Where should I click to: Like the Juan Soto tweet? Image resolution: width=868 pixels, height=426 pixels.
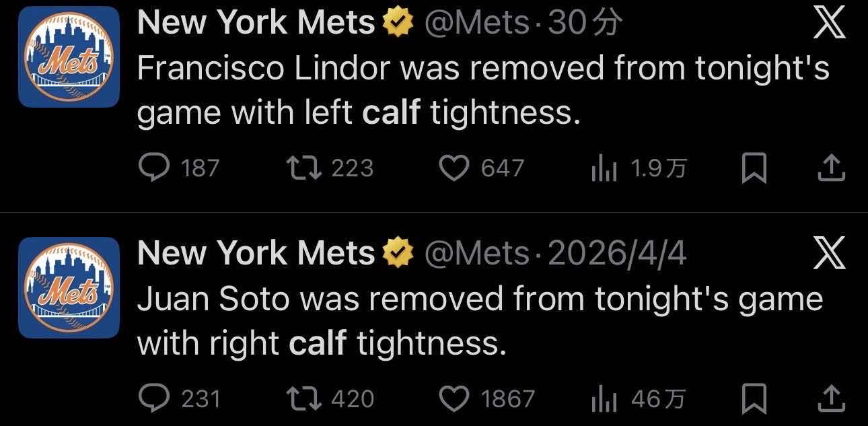(454, 399)
